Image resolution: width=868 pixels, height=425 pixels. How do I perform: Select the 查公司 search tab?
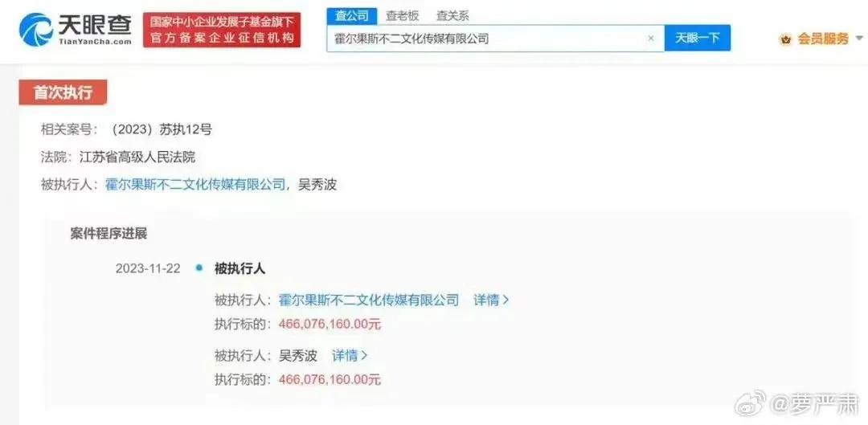[x=351, y=16]
